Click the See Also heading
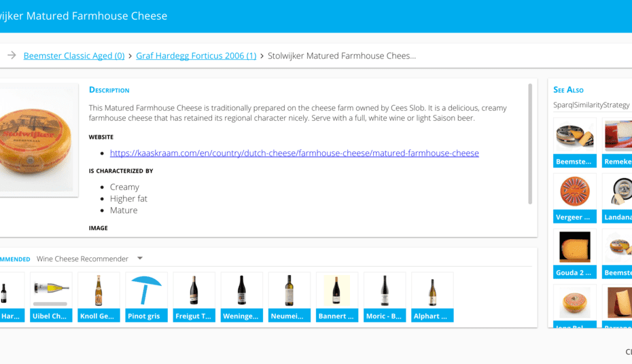 (568, 90)
